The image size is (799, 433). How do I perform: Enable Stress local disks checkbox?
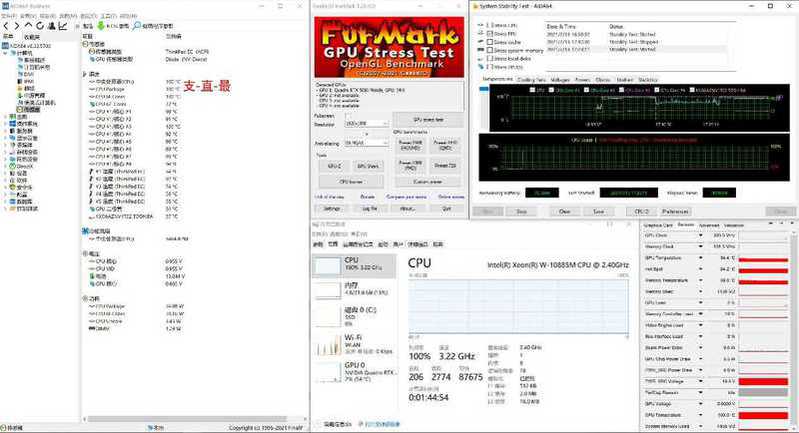pos(490,59)
